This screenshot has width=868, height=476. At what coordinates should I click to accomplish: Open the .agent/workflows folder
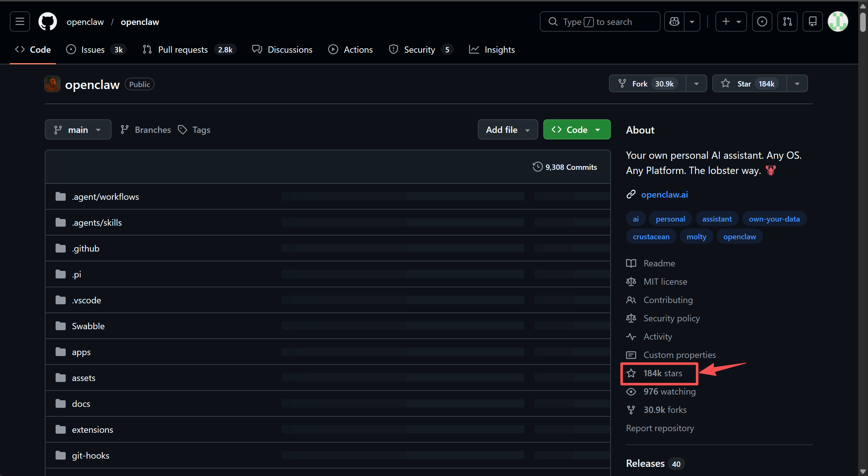pyautogui.click(x=105, y=197)
